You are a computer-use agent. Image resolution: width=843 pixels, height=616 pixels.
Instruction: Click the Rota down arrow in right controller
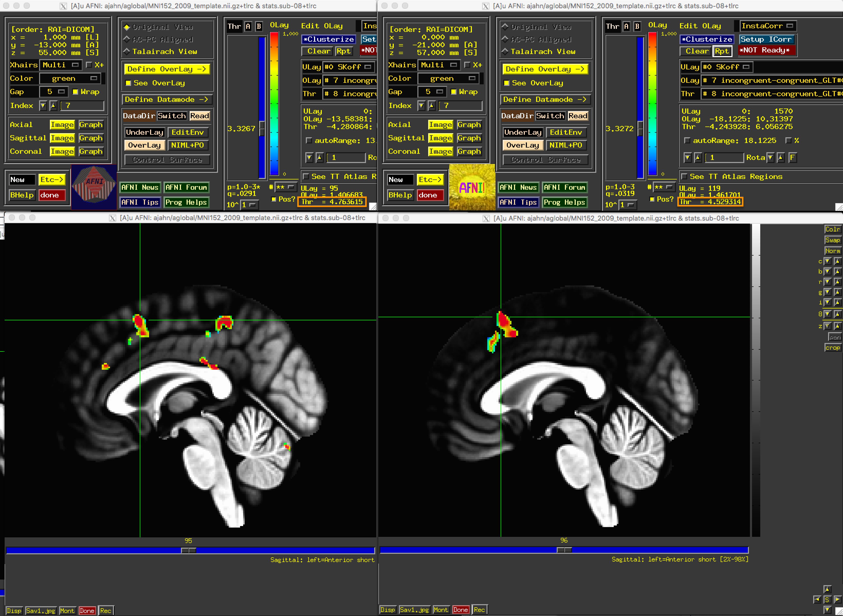770,158
